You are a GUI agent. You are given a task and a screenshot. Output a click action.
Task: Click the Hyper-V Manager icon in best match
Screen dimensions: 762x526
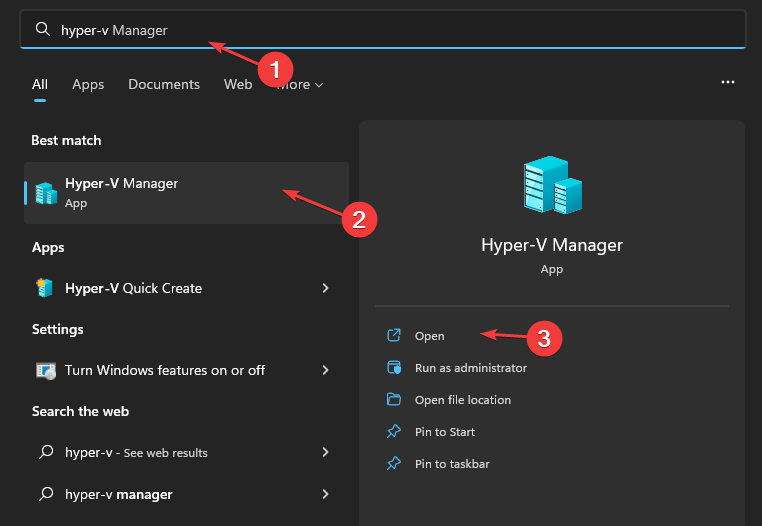[x=47, y=193]
